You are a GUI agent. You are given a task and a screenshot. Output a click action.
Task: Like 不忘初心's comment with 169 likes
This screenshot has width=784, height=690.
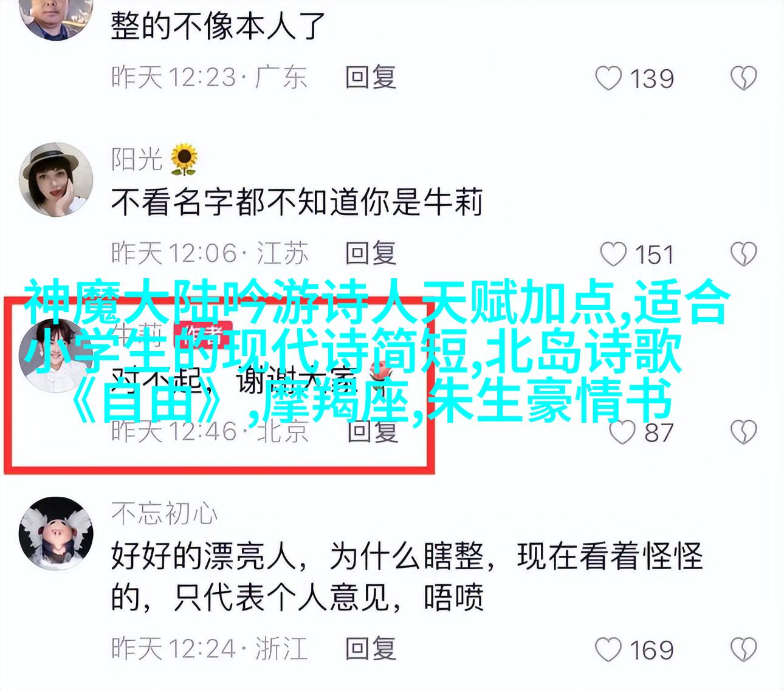point(608,650)
